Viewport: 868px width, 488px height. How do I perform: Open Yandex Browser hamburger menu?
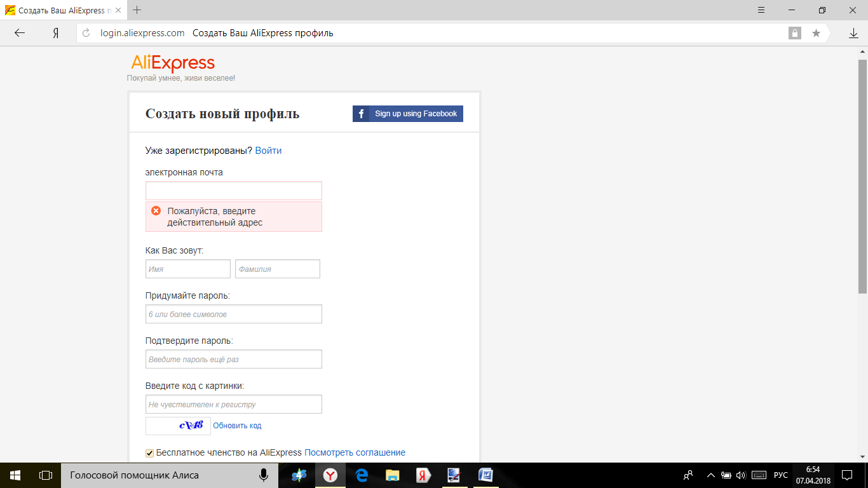(x=761, y=10)
